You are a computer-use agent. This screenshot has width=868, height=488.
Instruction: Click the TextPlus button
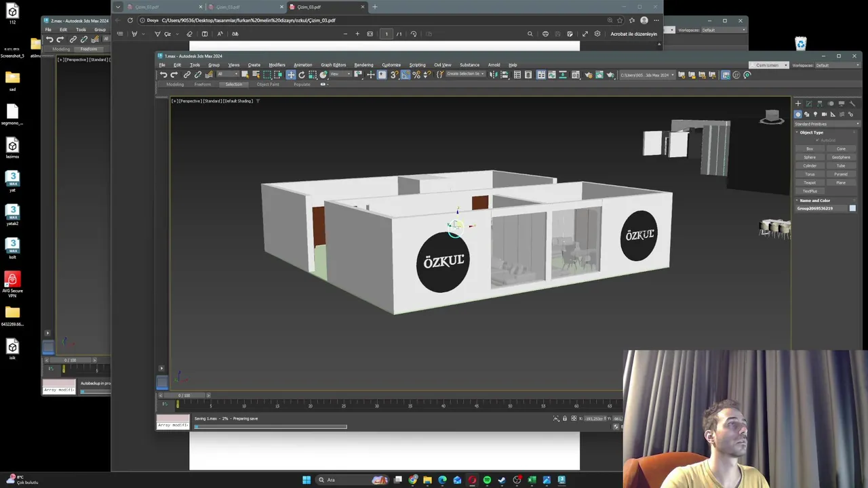(810, 191)
